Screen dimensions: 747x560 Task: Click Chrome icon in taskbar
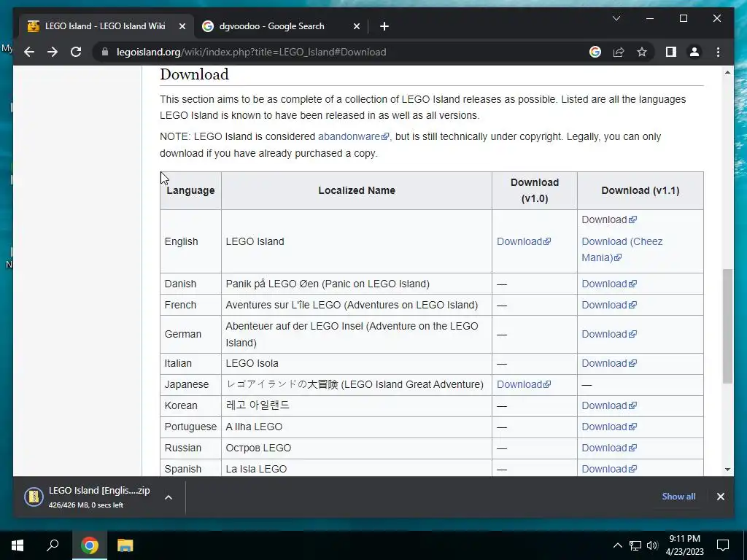click(x=89, y=545)
